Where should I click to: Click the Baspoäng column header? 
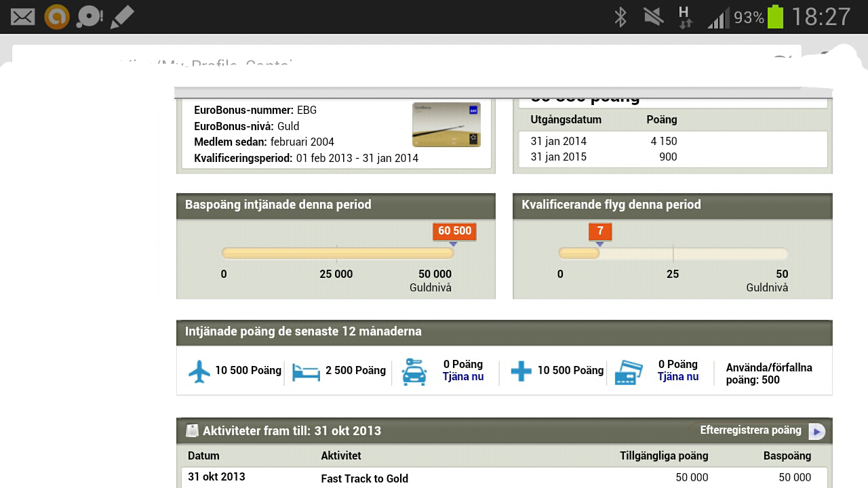(x=787, y=456)
